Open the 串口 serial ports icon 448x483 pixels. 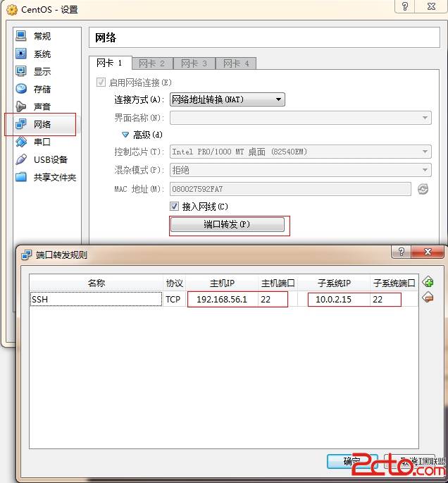pyautogui.click(x=20, y=142)
